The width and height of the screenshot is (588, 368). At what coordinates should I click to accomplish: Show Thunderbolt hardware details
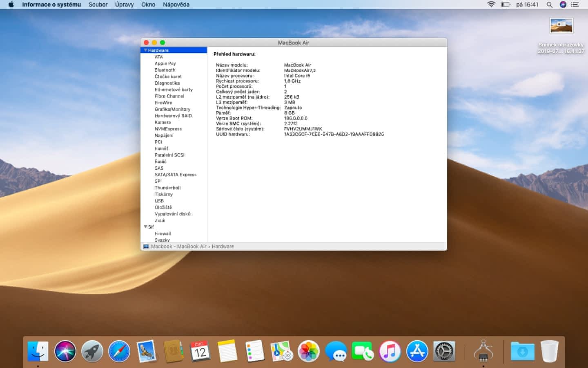[x=167, y=188]
